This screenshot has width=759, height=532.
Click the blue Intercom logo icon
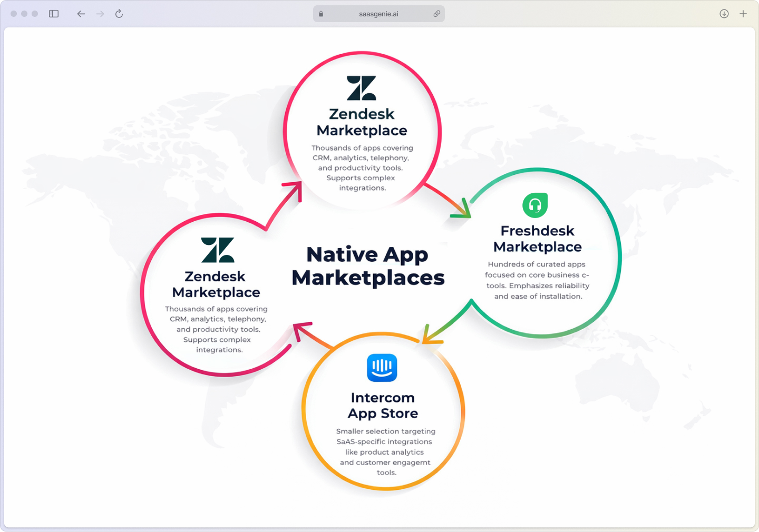click(x=382, y=368)
